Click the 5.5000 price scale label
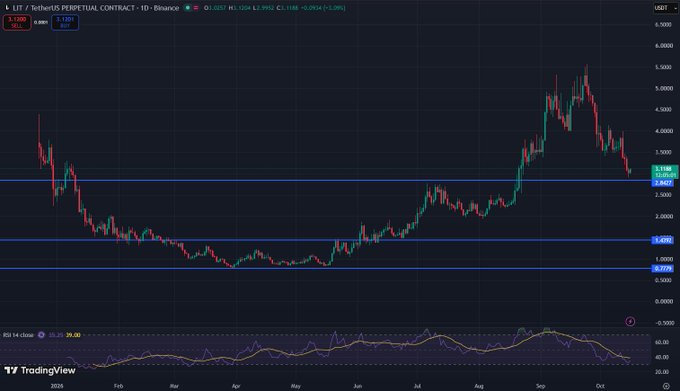The width and height of the screenshot is (680, 391). click(x=664, y=67)
